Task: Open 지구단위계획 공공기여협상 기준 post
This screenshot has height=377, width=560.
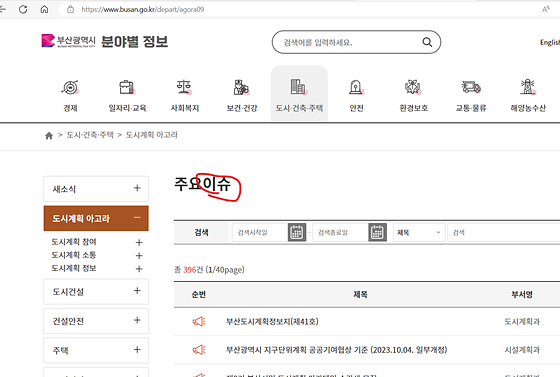Action: [336, 350]
